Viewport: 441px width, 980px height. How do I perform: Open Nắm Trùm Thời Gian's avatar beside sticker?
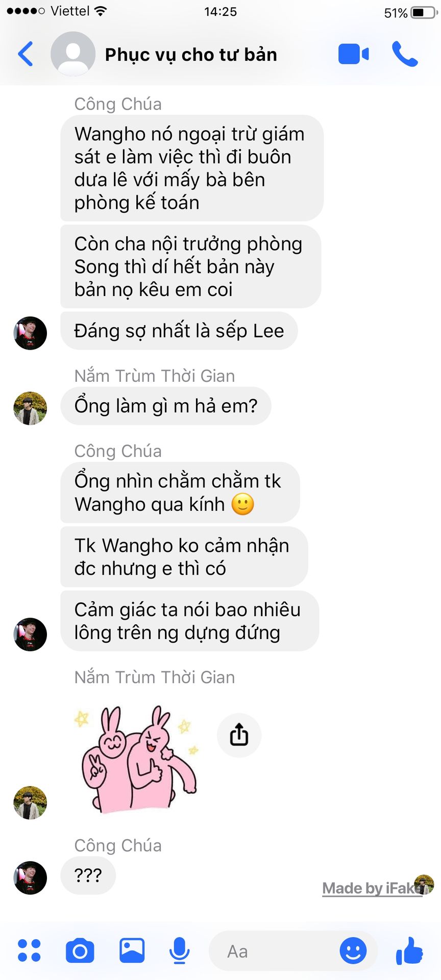coord(30,803)
